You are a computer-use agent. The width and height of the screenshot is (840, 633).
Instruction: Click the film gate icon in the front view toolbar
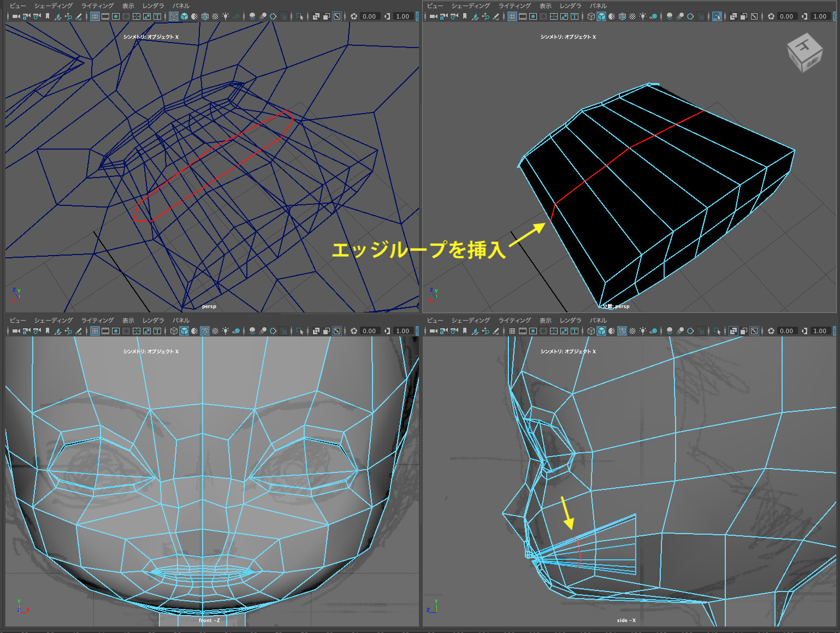[x=105, y=331]
